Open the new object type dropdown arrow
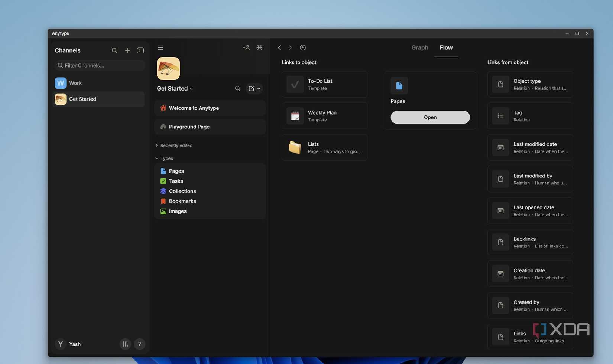The width and height of the screenshot is (613, 364). point(259,89)
